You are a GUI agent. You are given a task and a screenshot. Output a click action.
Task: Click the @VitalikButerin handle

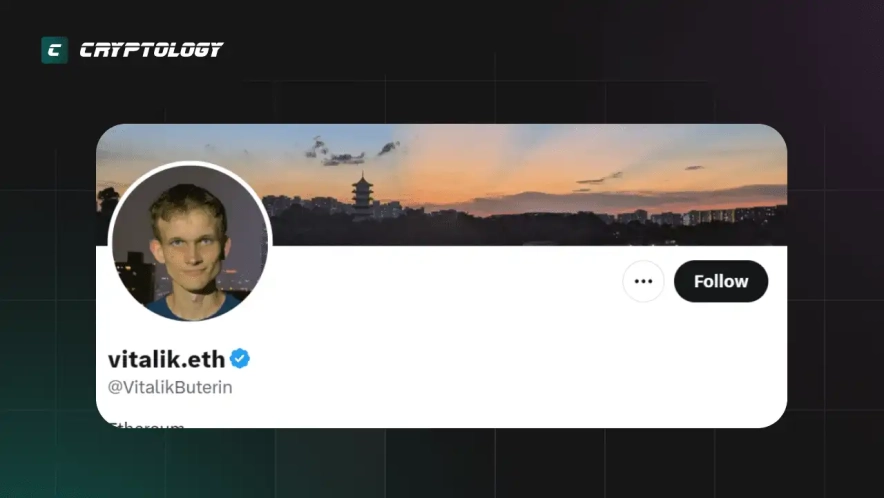[170, 387]
